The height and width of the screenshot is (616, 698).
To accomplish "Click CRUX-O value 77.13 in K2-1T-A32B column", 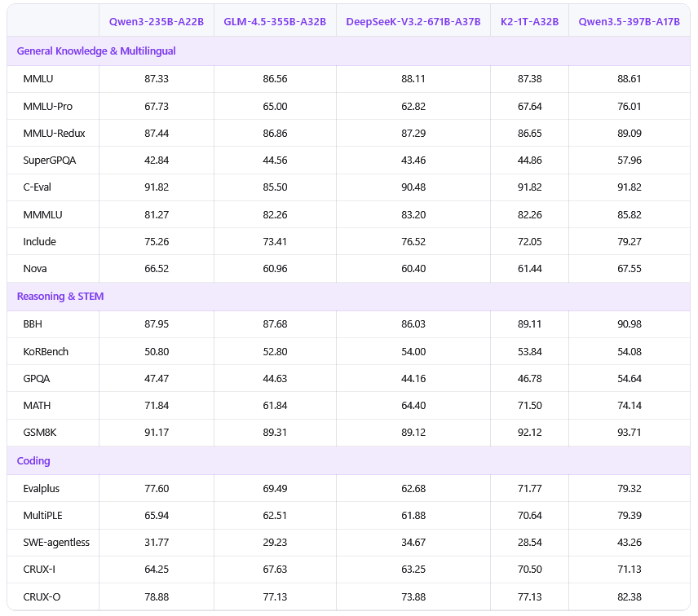I will click(529, 597).
